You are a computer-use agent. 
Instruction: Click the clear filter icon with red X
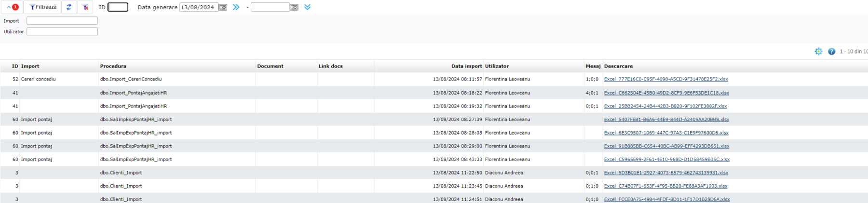[85, 7]
